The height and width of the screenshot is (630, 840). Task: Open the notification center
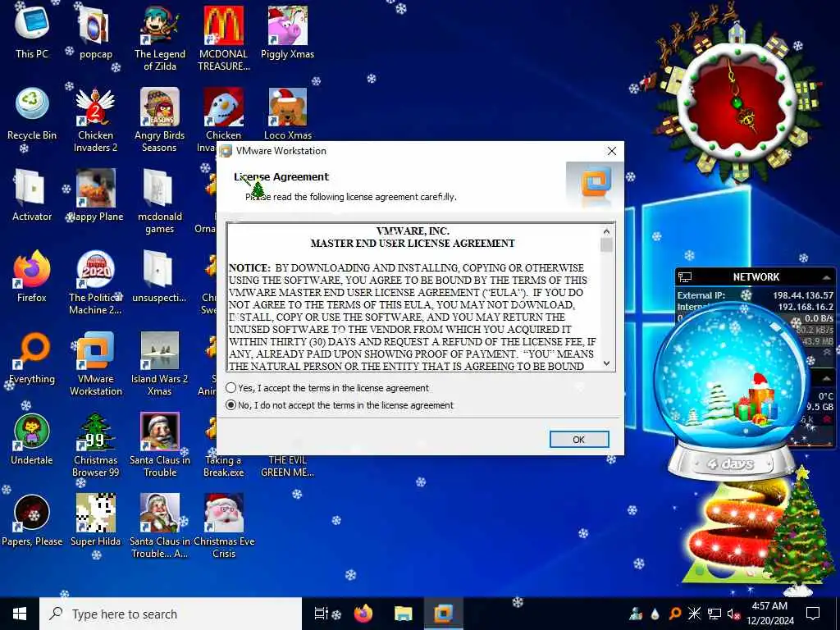coord(813,614)
